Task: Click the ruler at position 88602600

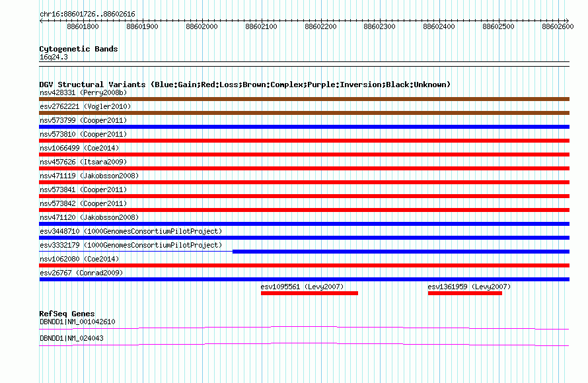Action: (x=558, y=26)
